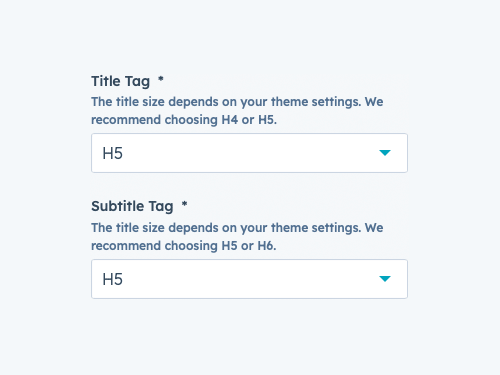The image size is (500, 375).
Task: Click the H5 value inside Title Tag field
Action: pyautogui.click(x=113, y=153)
